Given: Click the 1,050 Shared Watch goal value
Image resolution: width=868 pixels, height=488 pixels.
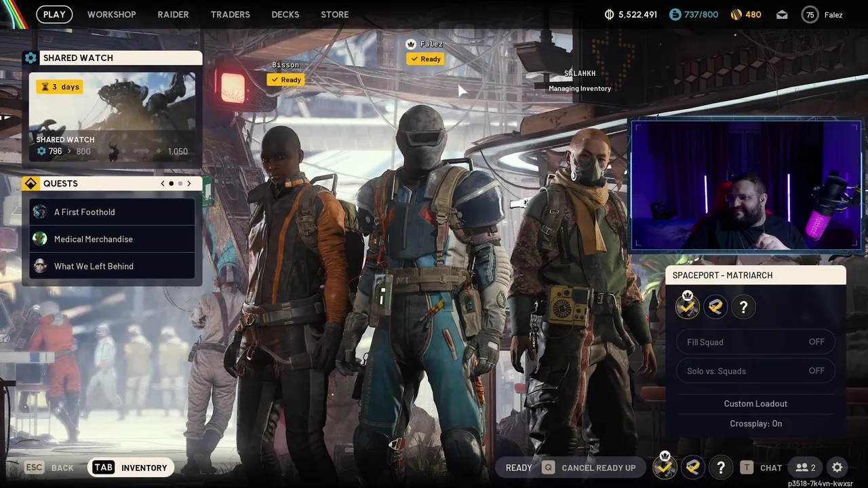Looking at the screenshot, I should click(178, 151).
